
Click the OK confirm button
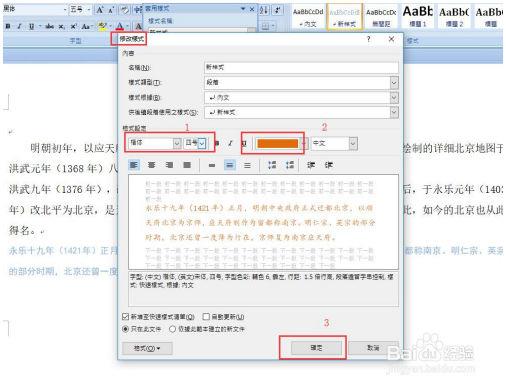click(x=316, y=348)
